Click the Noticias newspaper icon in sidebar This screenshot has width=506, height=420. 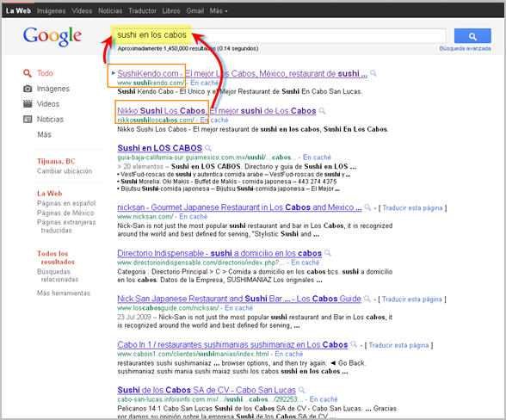click(x=28, y=119)
